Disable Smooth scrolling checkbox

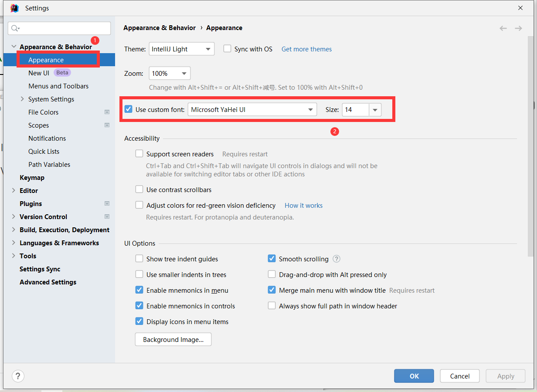pos(272,259)
